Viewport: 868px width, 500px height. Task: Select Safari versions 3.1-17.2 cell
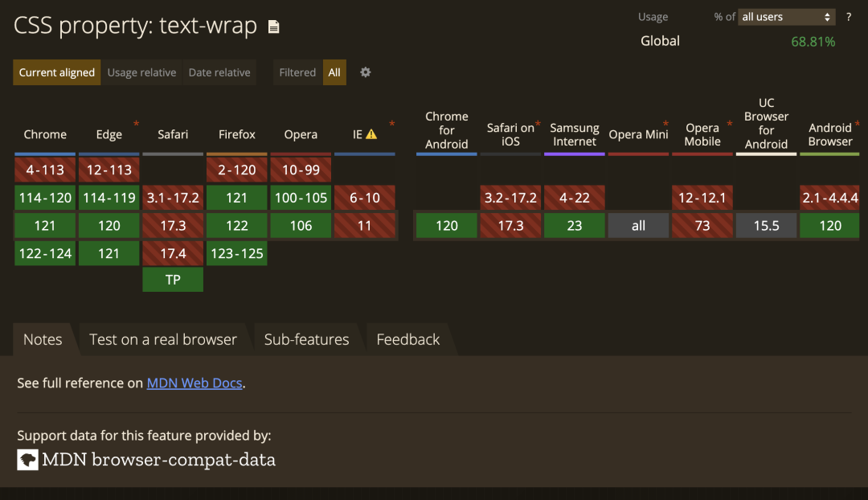(x=173, y=198)
